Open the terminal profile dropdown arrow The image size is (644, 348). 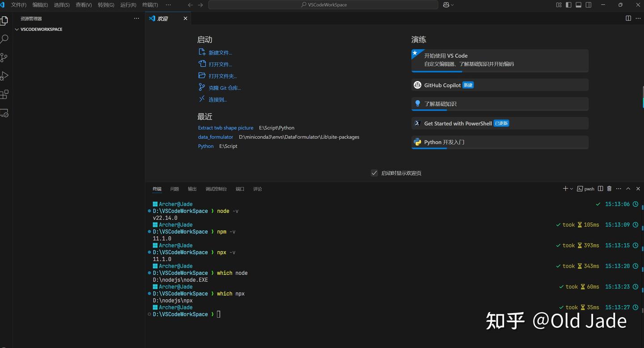pyautogui.click(x=571, y=188)
